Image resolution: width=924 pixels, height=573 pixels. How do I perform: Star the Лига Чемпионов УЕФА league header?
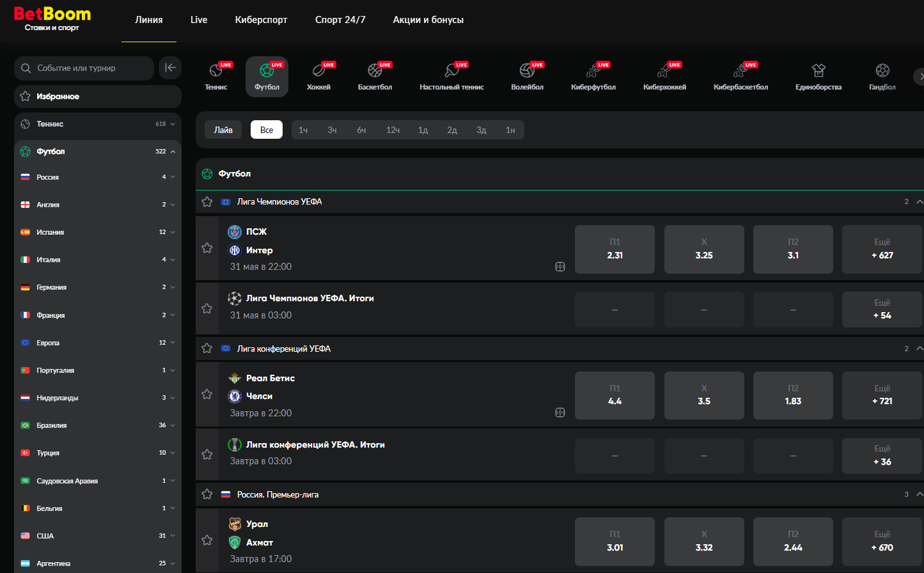tap(207, 201)
